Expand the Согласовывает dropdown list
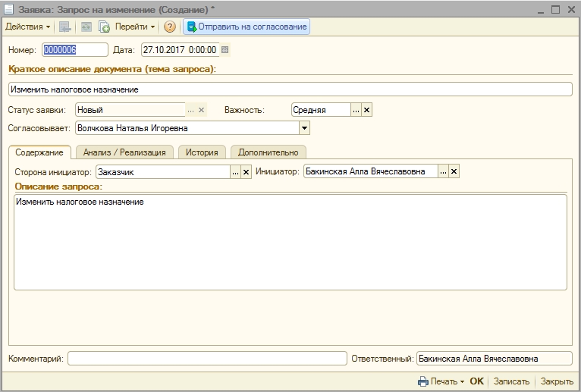Viewport: 581px width, 392px height. 304,128
